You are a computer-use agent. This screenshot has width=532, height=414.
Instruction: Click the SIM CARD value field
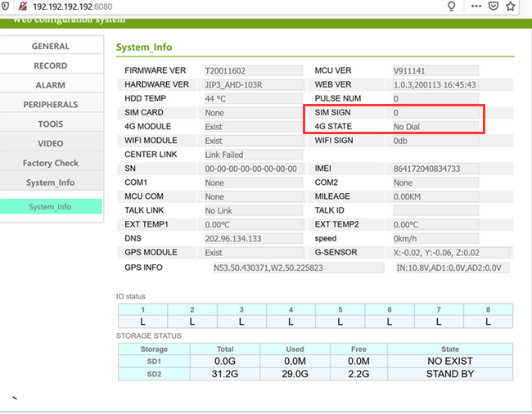point(254,113)
